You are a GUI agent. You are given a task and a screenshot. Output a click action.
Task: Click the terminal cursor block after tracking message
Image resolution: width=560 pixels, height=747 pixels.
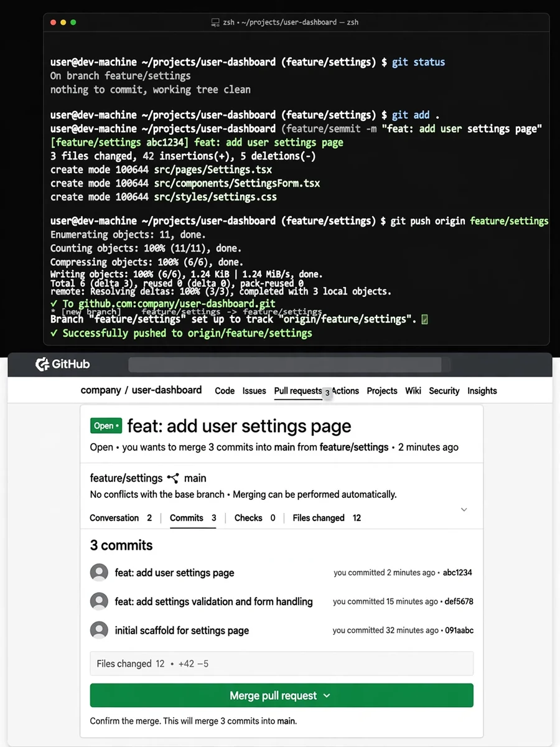[424, 319]
